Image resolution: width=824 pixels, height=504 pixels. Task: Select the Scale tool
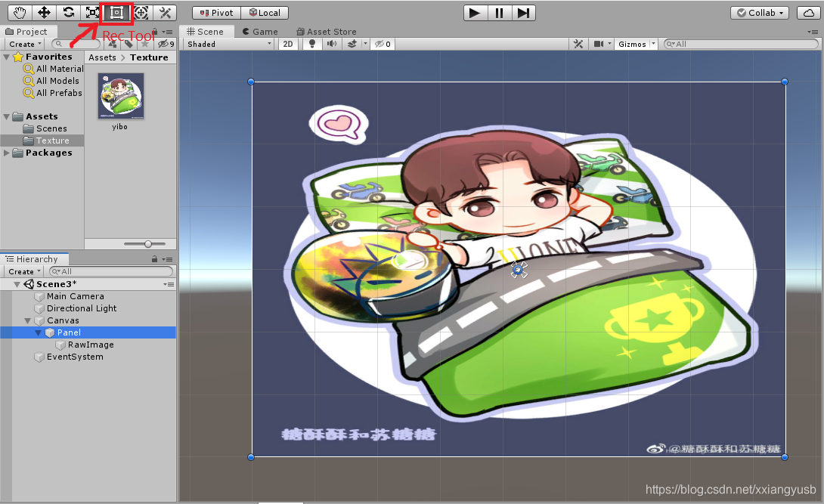coord(92,13)
